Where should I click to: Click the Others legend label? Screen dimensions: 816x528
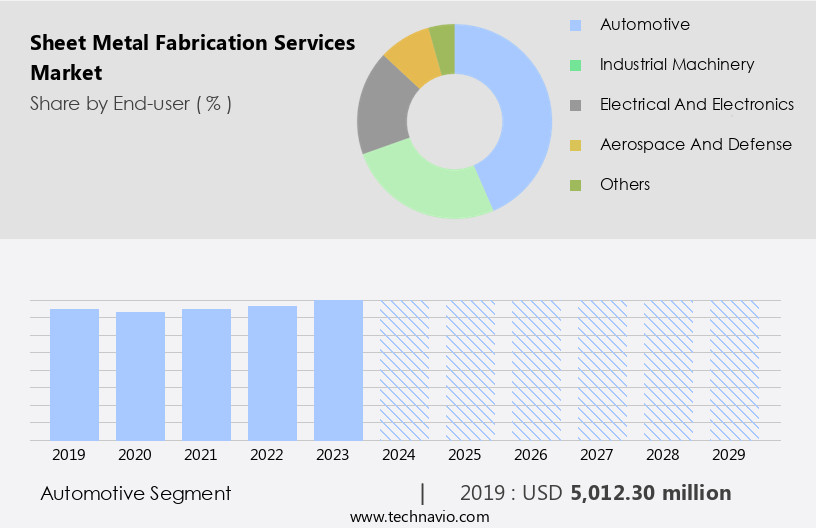(624, 185)
